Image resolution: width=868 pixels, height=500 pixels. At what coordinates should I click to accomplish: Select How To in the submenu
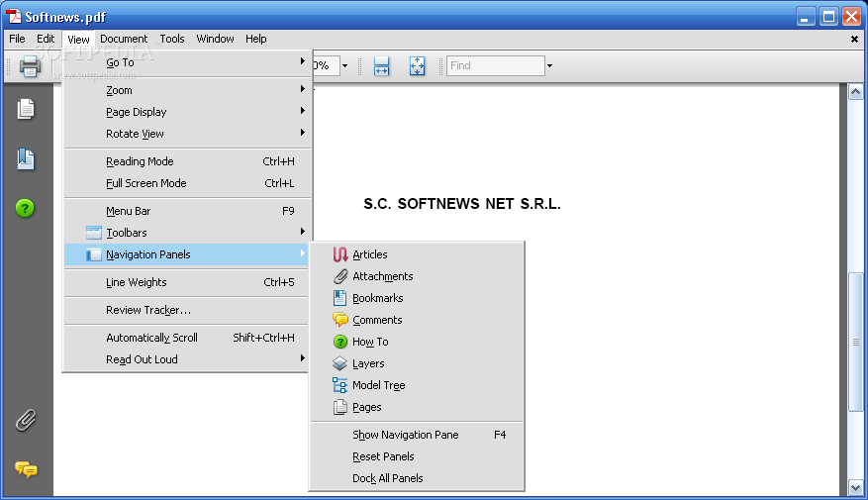coord(417,342)
